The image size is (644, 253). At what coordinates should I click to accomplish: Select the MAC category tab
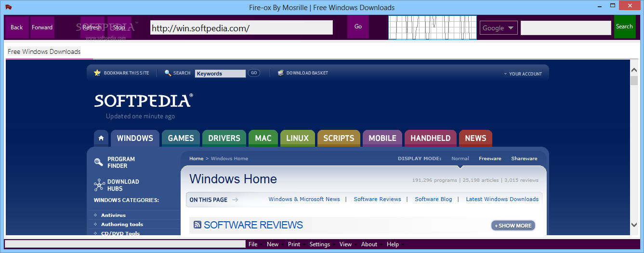263,138
